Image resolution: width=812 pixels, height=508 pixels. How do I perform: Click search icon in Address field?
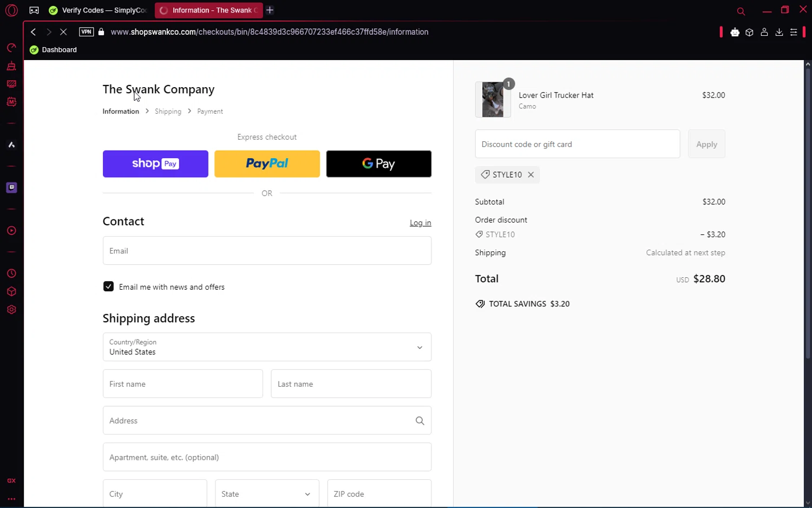pyautogui.click(x=420, y=421)
